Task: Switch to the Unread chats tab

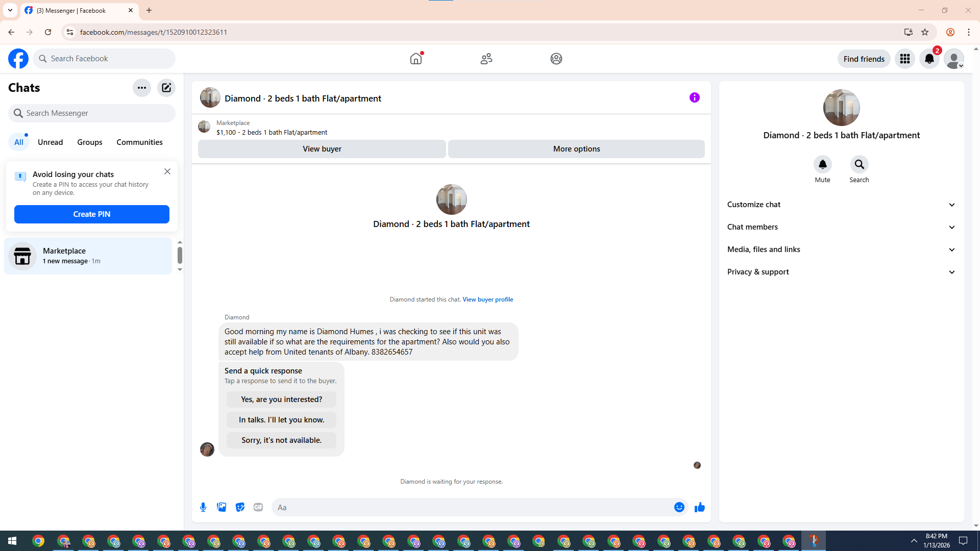Action: [x=50, y=142]
